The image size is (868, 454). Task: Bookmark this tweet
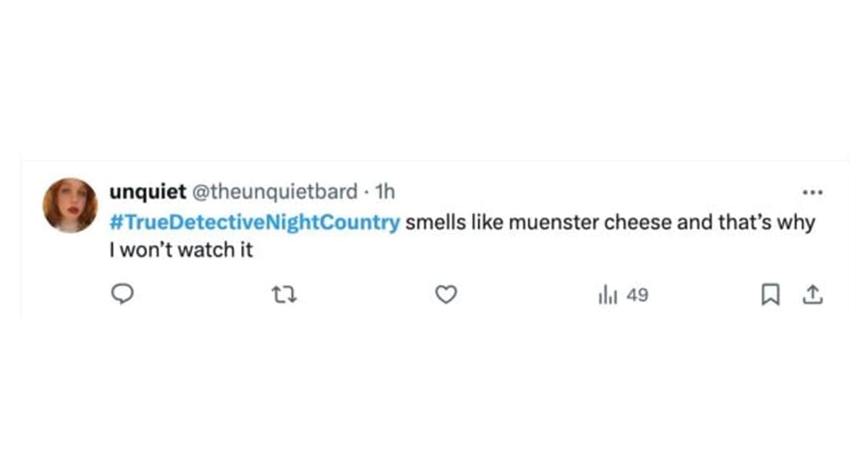point(771,294)
